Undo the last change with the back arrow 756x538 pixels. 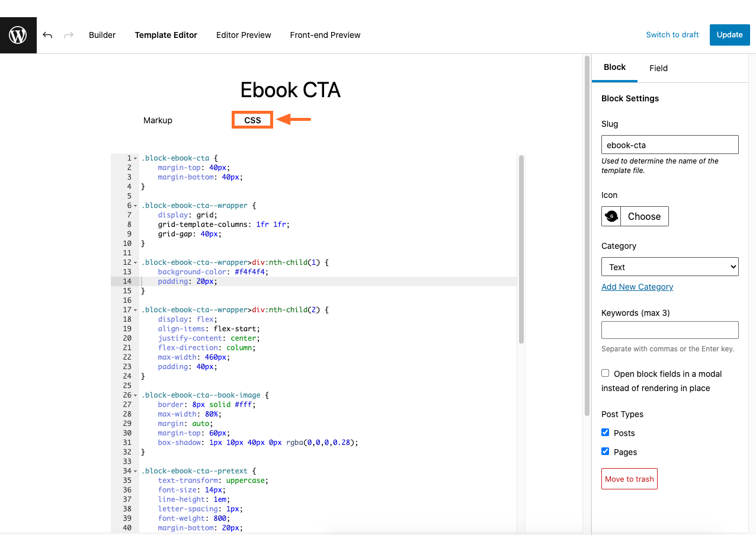47,35
